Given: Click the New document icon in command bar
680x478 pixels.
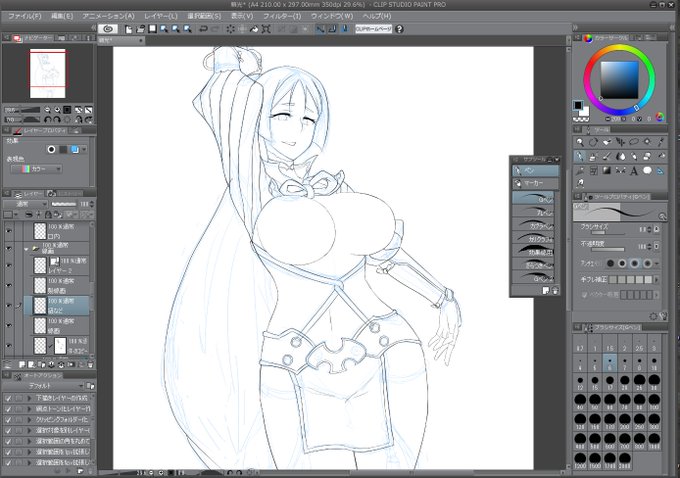Looking at the screenshot, I should click(129, 29).
